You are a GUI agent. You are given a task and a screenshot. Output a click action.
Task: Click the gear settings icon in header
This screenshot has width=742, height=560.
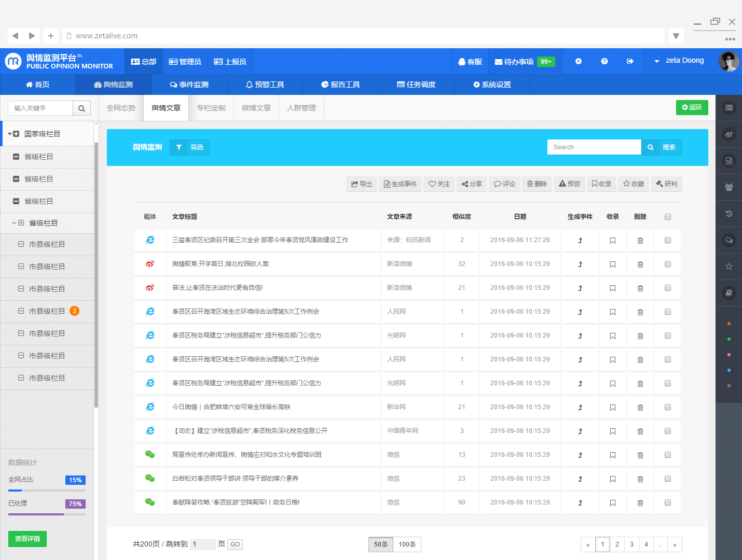[578, 61]
